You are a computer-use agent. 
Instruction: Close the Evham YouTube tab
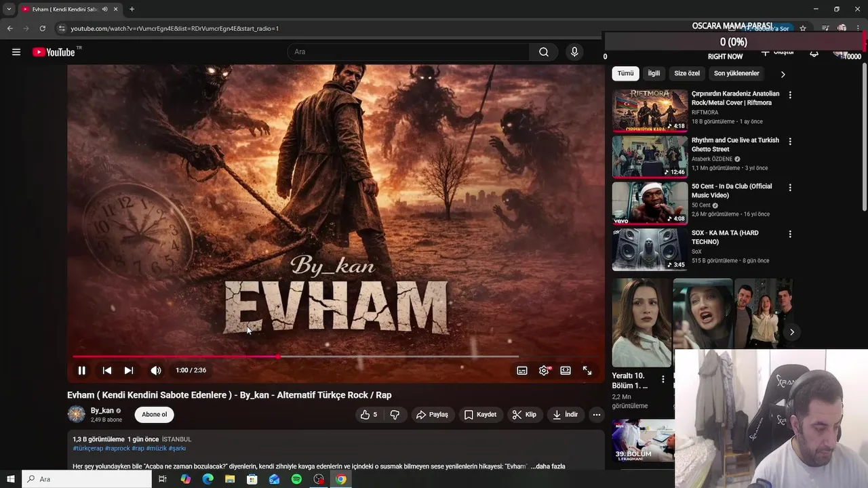(x=115, y=9)
